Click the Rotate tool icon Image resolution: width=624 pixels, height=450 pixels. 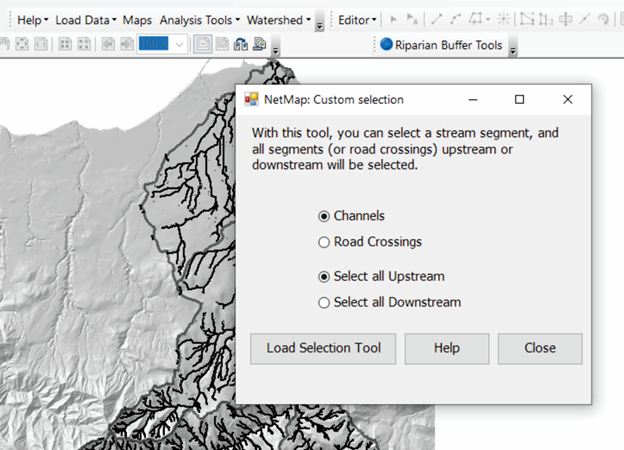pyautogui.click(x=604, y=19)
